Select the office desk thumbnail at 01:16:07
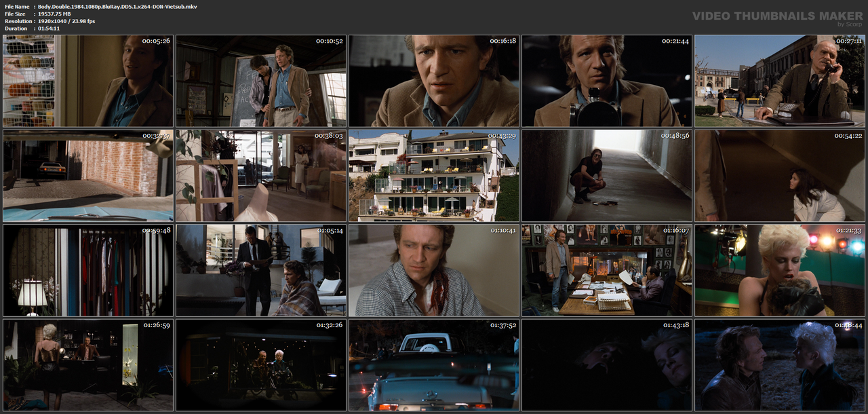868x414 pixels. [607, 270]
